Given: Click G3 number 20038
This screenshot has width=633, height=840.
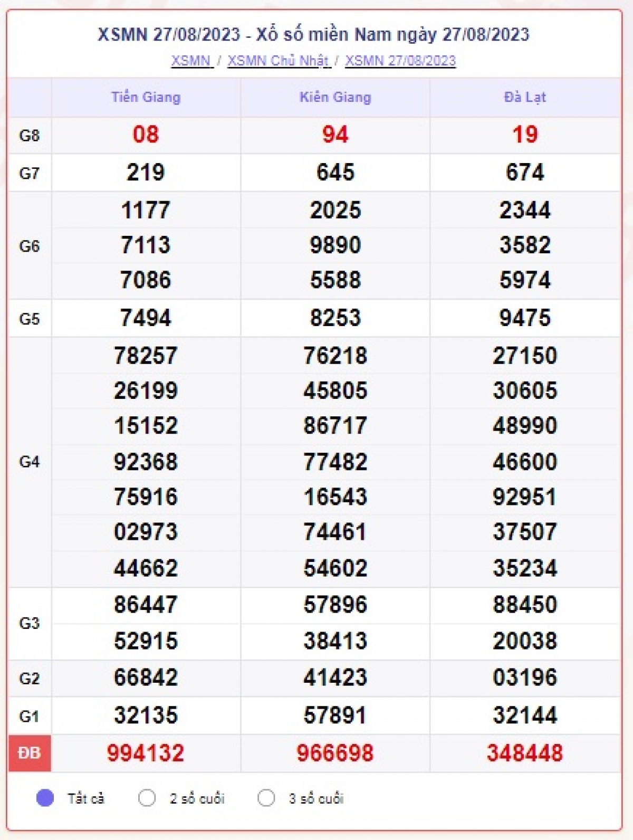Looking at the screenshot, I should (x=525, y=641).
